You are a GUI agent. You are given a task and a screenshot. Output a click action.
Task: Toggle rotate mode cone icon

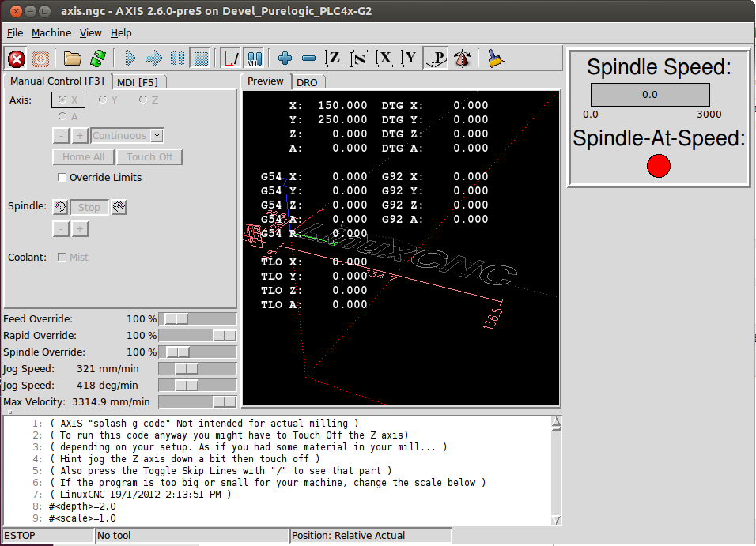(x=462, y=58)
